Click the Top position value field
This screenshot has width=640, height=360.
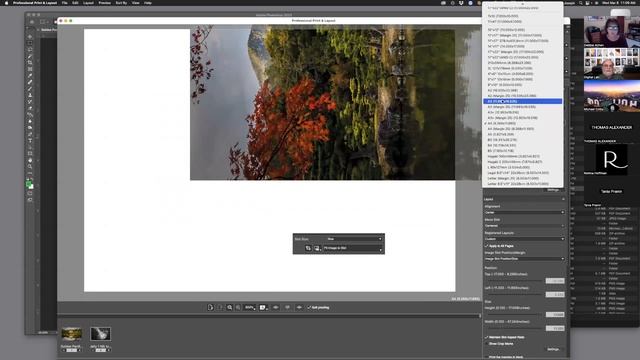click(x=555, y=281)
